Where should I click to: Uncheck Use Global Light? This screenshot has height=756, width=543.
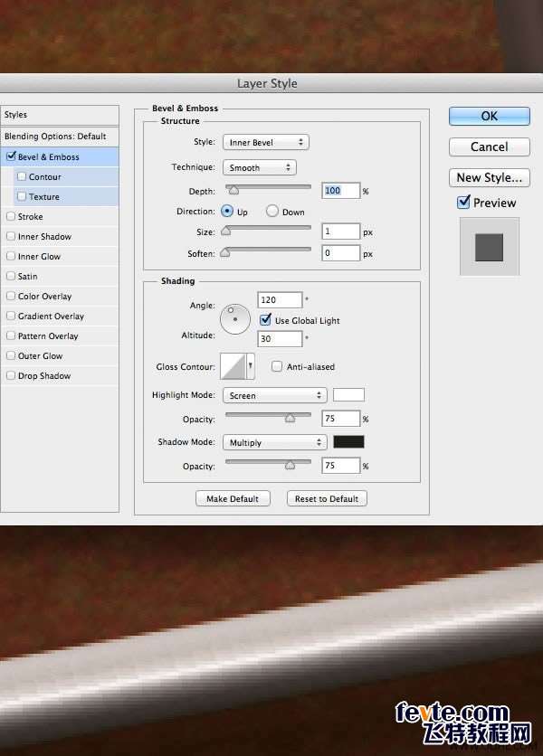click(265, 319)
